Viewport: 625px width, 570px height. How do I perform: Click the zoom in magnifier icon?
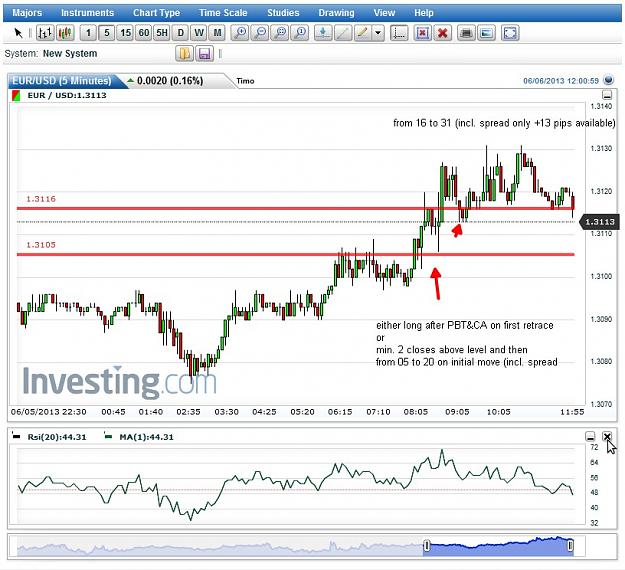240,33
